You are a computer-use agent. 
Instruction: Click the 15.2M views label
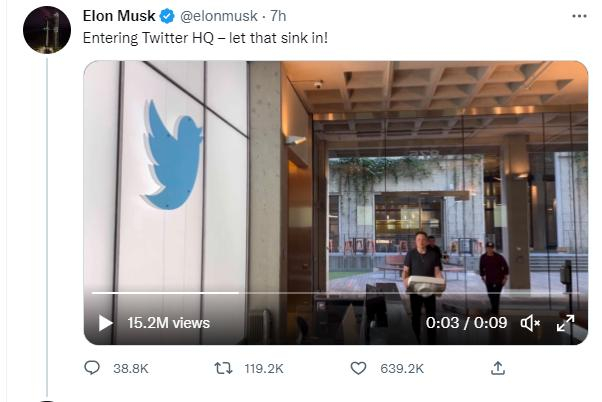(168, 322)
